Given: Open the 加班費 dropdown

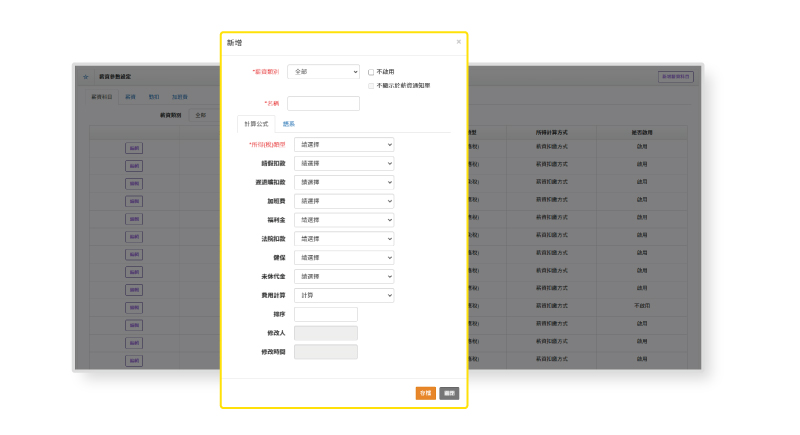Looking at the screenshot, I should click(x=344, y=201).
